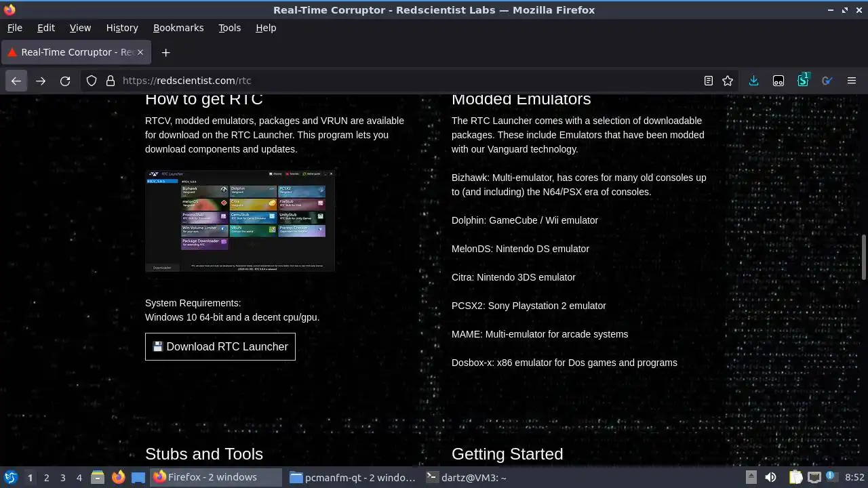Click the removable media eject tray icon
Image resolution: width=868 pixels, height=488 pixels.
pos(751,477)
